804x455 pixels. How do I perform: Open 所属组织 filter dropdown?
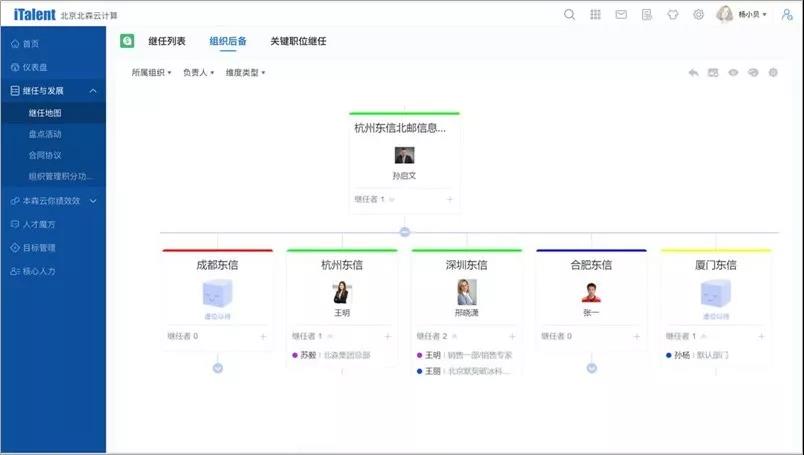click(x=151, y=73)
